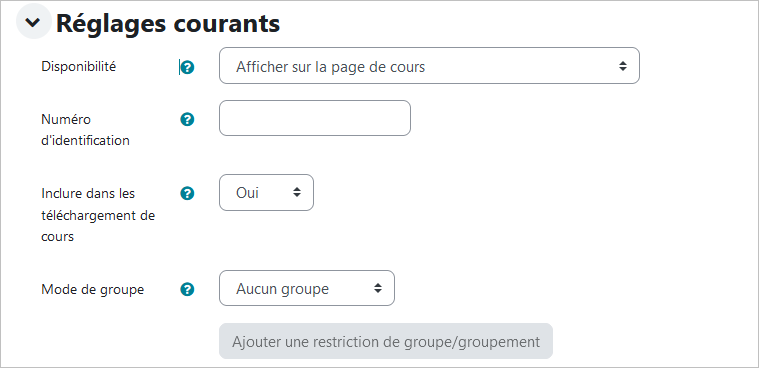Click Ajouter une restriction de groupe/groupement button
Image resolution: width=759 pixels, height=368 pixels.
coord(386,341)
